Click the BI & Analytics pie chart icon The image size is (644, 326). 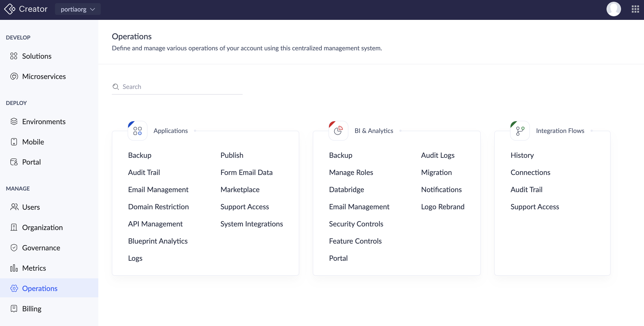click(x=338, y=131)
